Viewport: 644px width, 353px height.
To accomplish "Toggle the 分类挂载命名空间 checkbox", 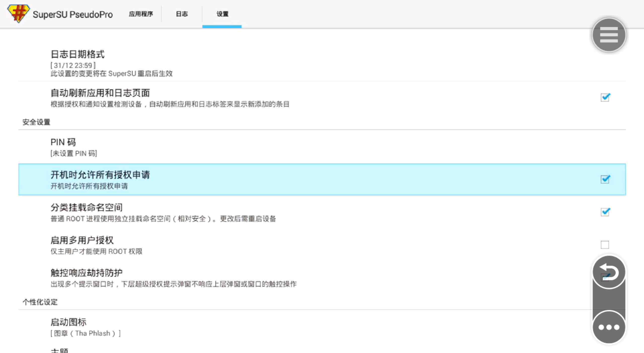I will click(x=605, y=212).
